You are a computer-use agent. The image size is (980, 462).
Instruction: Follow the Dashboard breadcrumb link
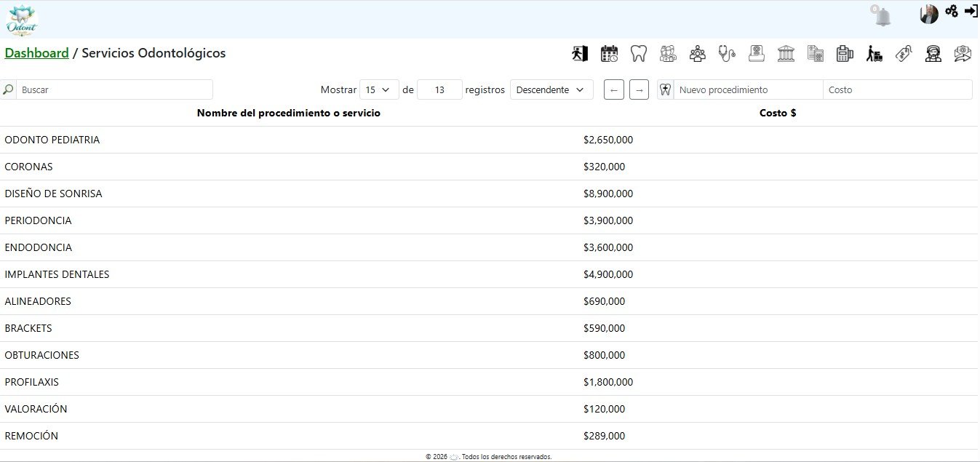pyautogui.click(x=36, y=53)
